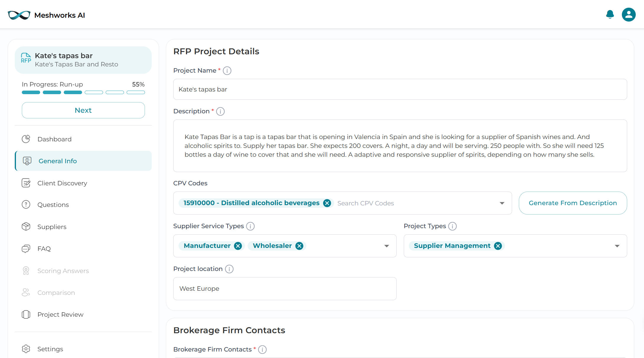The image size is (644, 358).
Task: Click the Run-up progress bar
Action: [83, 92]
